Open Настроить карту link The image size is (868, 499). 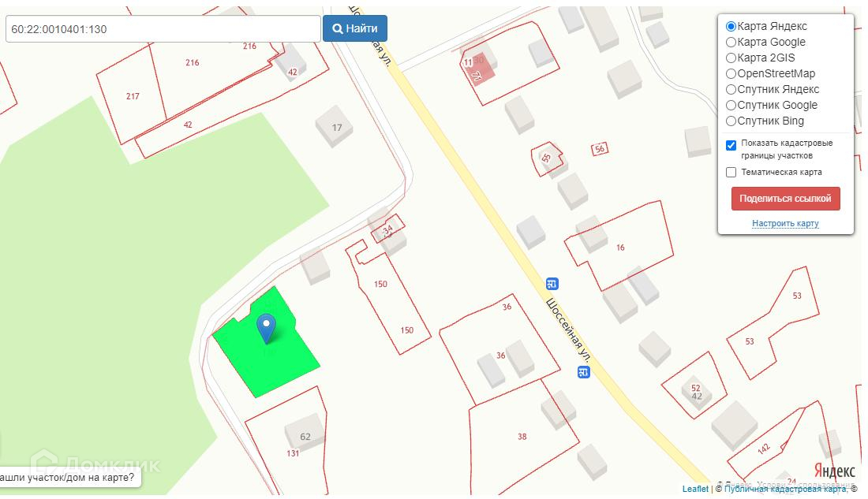(785, 224)
